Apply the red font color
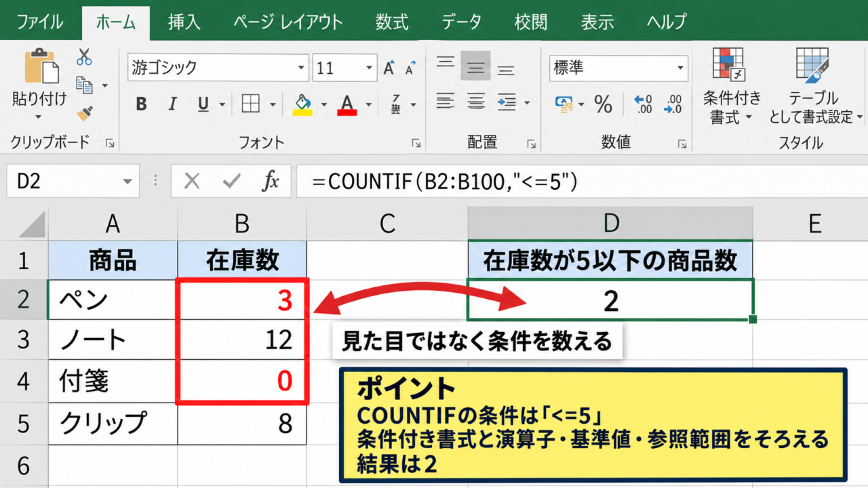868x488 pixels. 347,104
